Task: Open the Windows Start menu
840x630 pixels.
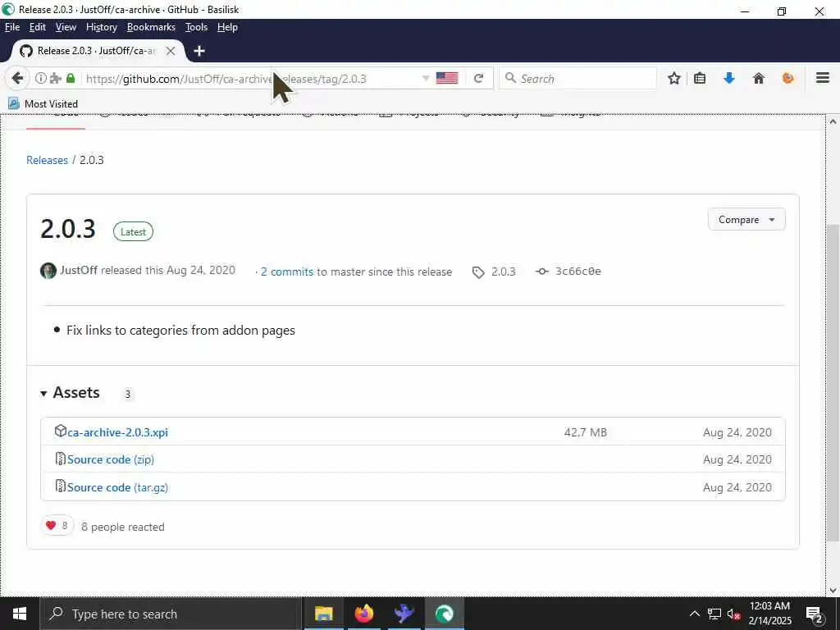Action: [x=20, y=614]
